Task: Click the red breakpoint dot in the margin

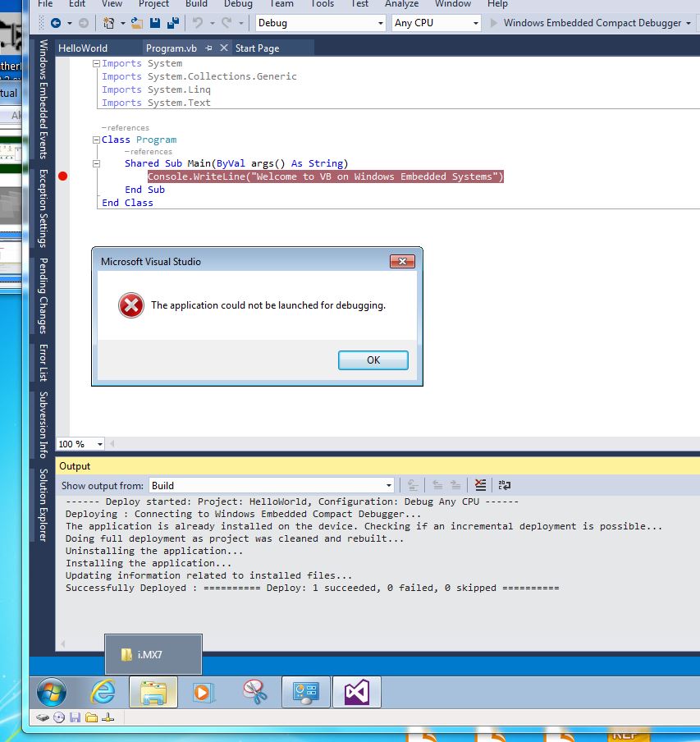Action: point(63,176)
